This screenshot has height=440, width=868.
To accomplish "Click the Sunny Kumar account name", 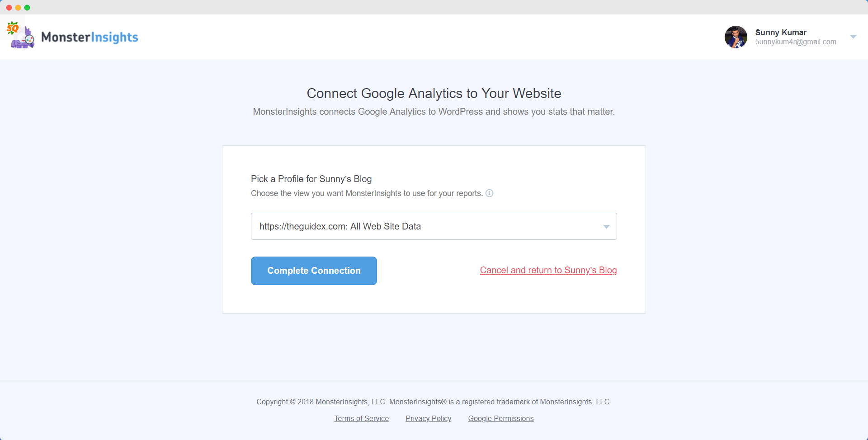I will [x=780, y=33].
